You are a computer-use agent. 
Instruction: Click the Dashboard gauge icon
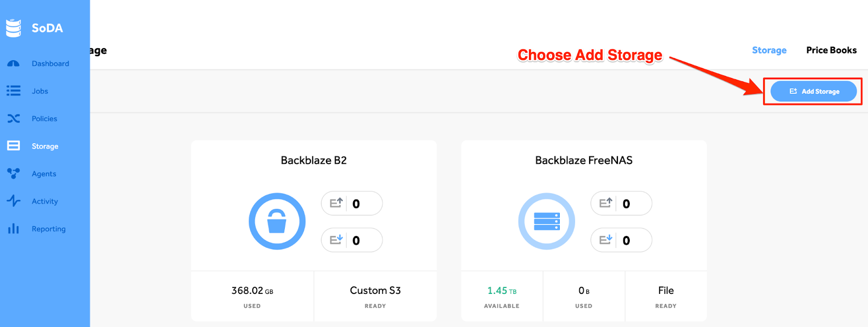point(14,63)
